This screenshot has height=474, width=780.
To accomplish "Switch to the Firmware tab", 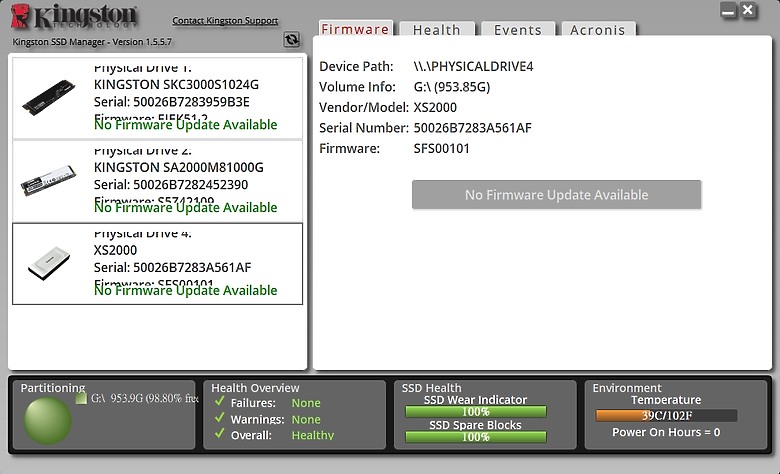I will [355, 29].
